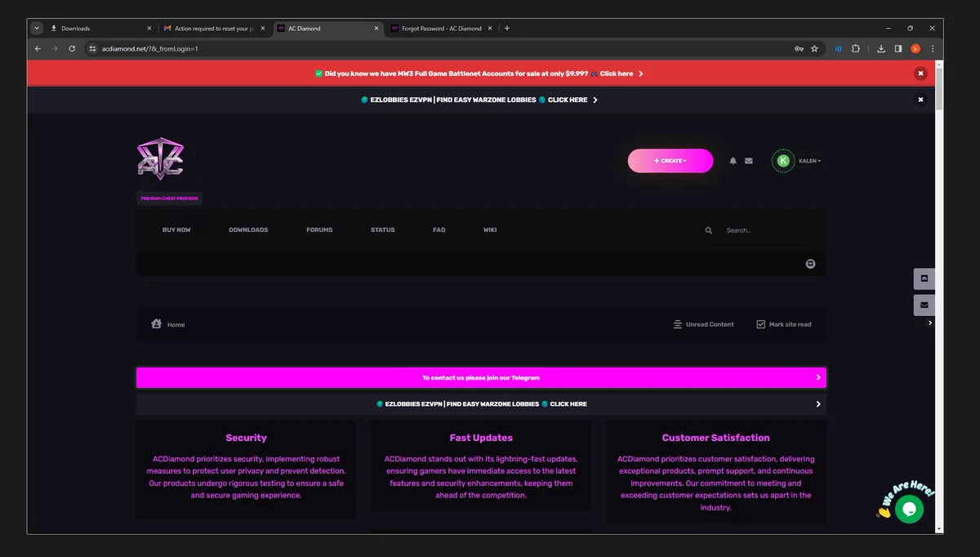Dismiss the red MW3 announcement
Screen dimensions: 980x557
[x=920, y=74]
